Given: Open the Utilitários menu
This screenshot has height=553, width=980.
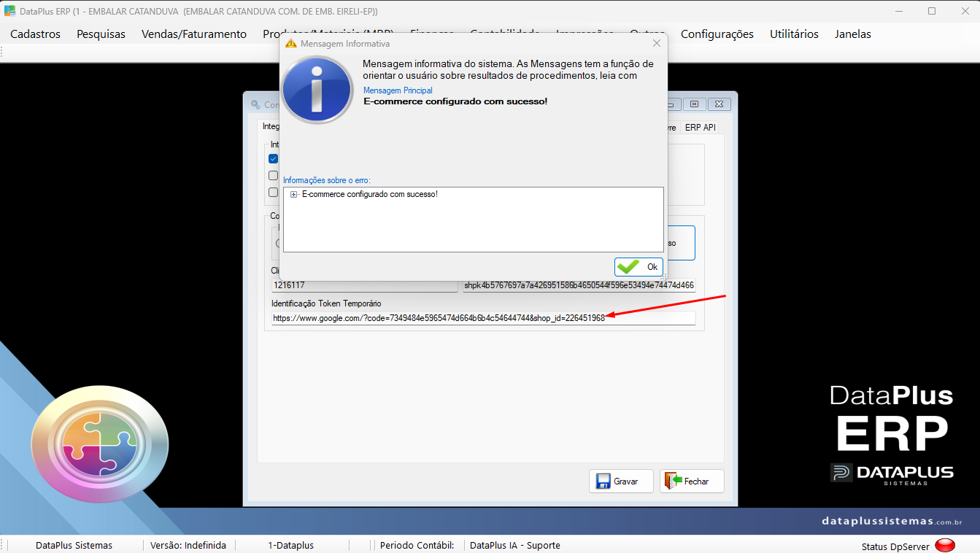Looking at the screenshot, I should tap(794, 34).
